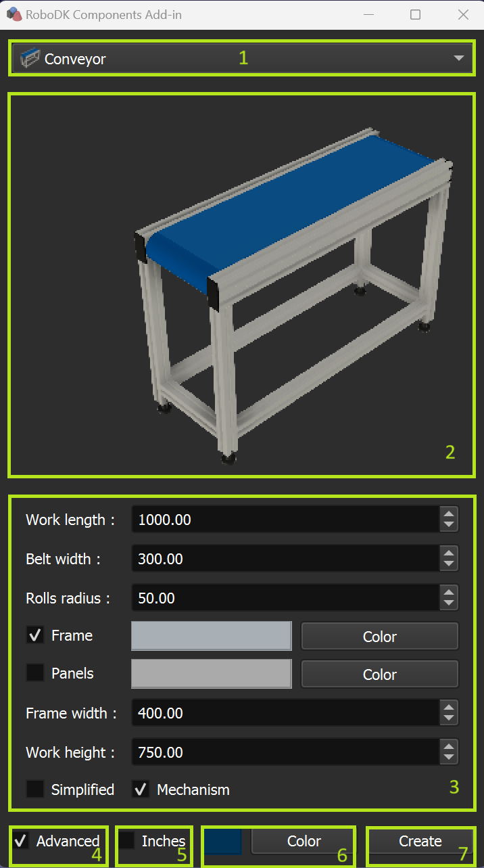Open the belt Color button at bottom

click(304, 842)
